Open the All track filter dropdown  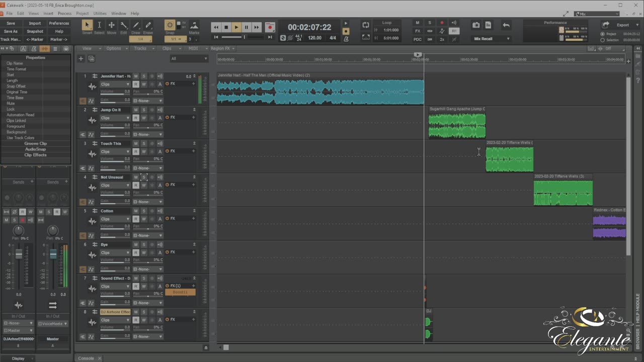click(x=189, y=59)
